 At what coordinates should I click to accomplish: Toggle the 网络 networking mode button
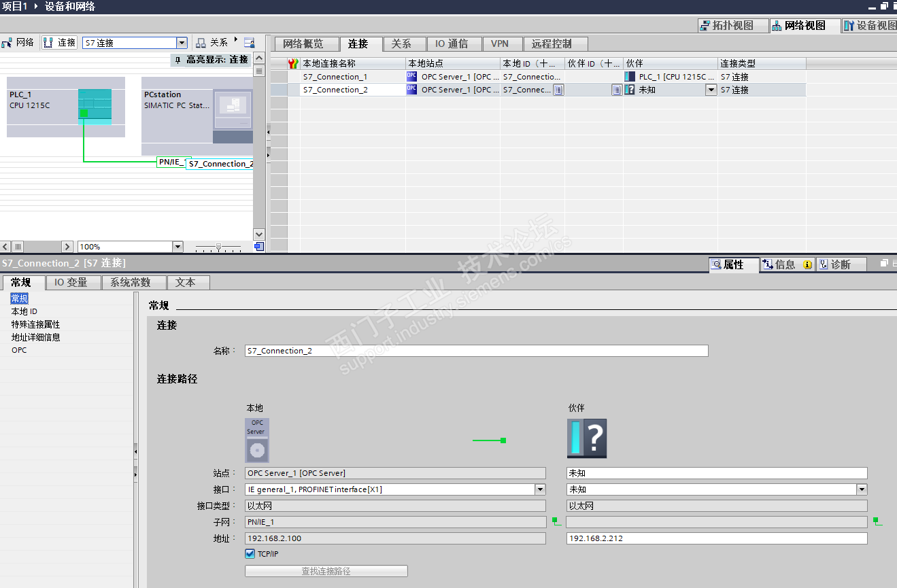coord(18,42)
